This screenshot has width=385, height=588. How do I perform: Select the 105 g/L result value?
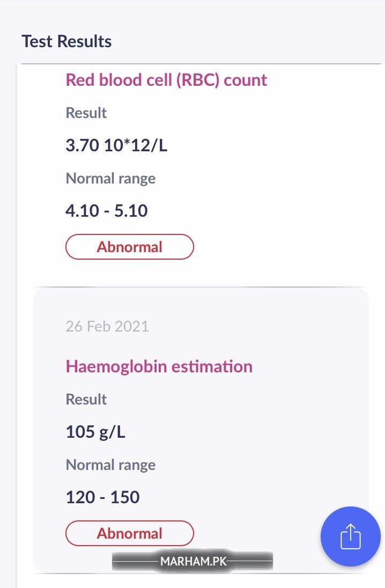coord(95,432)
